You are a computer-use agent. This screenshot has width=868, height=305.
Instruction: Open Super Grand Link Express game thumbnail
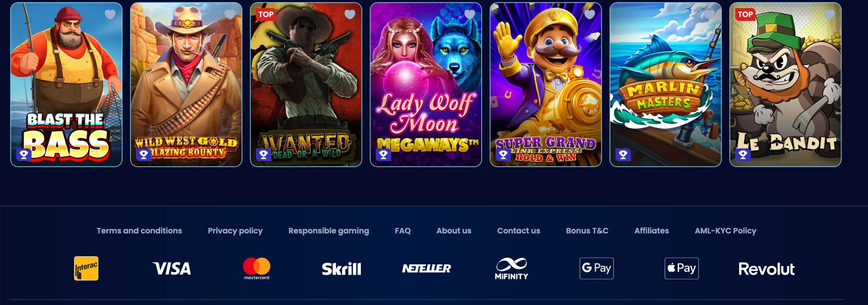point(546,84)
